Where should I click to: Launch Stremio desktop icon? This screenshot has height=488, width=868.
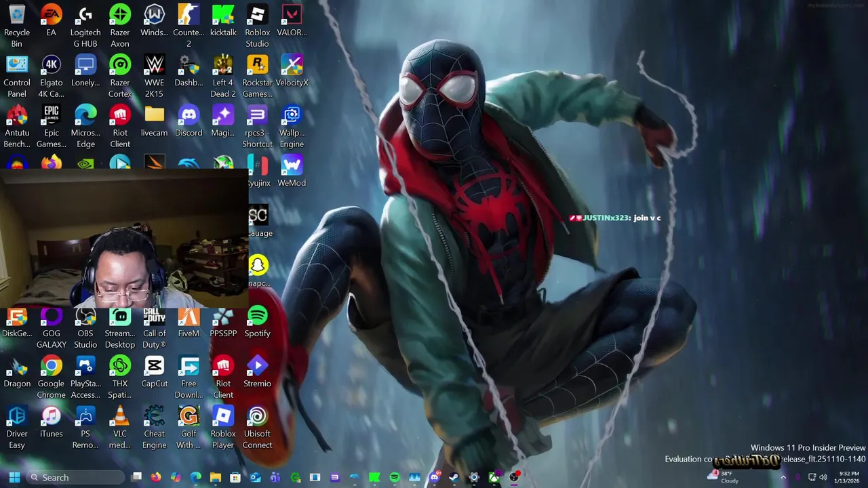[x=257, y=372]
